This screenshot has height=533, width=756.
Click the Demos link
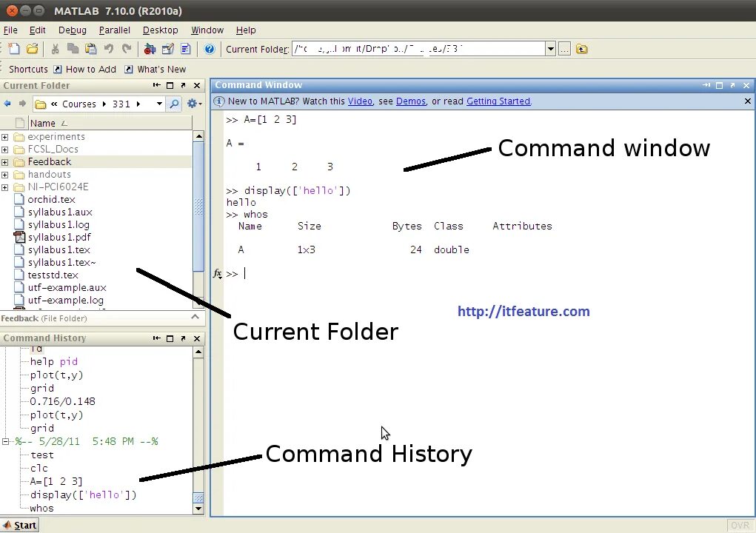click(x=411, y=101)
